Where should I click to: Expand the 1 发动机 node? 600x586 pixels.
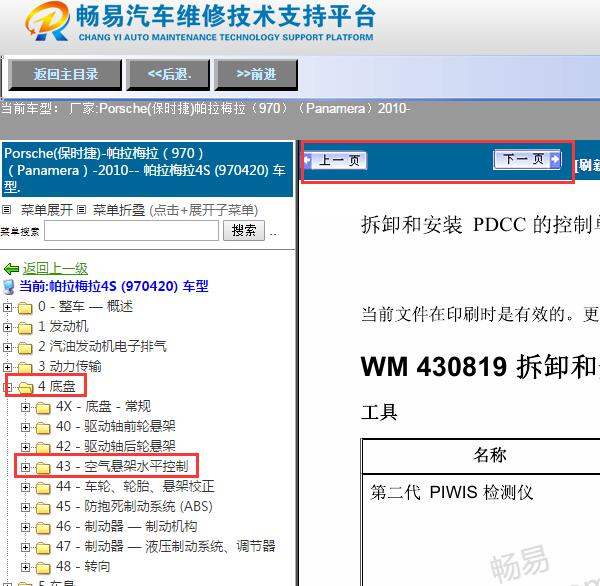7,327
